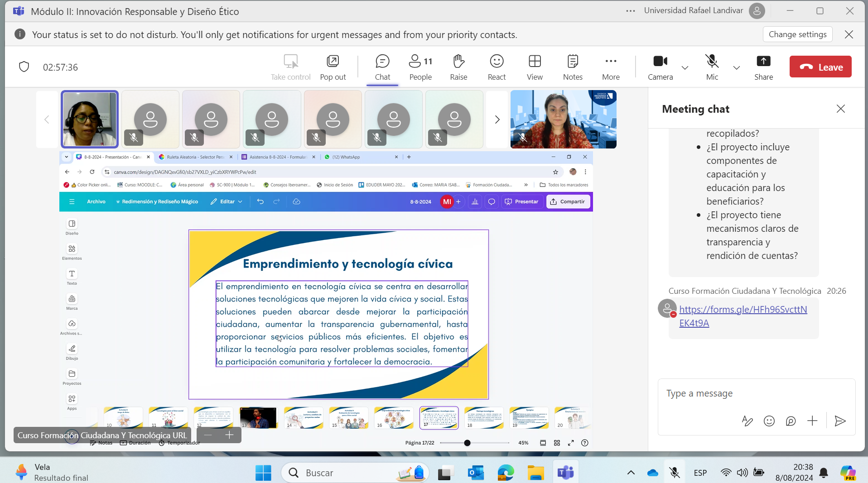Open the forms.gle link in chat
This screenshot has height=483, width=868.
pyautogui.click(x=743, y=316)
